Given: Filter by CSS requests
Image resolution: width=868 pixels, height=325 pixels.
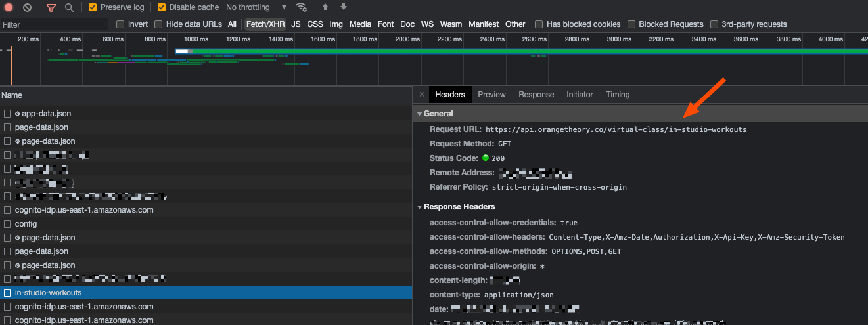Looking at the screenshot, I should pyautogui.click(x=315, y=24).
